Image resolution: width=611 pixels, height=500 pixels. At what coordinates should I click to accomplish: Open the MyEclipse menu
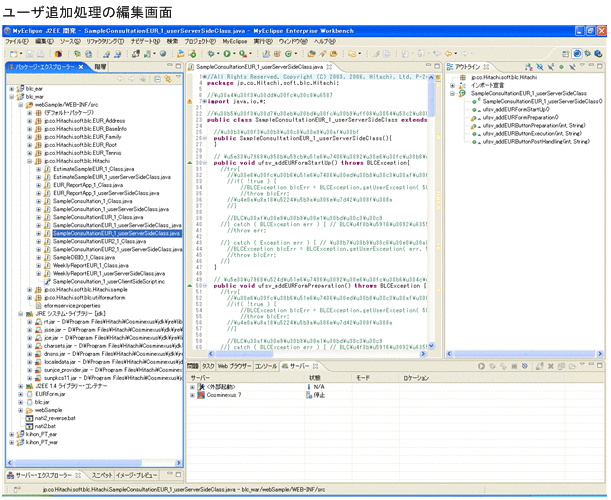click(235, 42)
